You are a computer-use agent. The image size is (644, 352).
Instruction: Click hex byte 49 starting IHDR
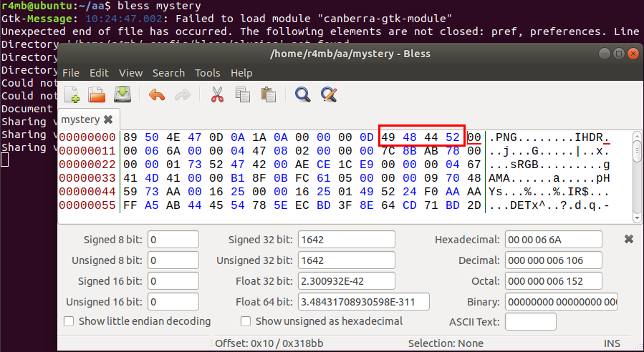tap(388, 137)
